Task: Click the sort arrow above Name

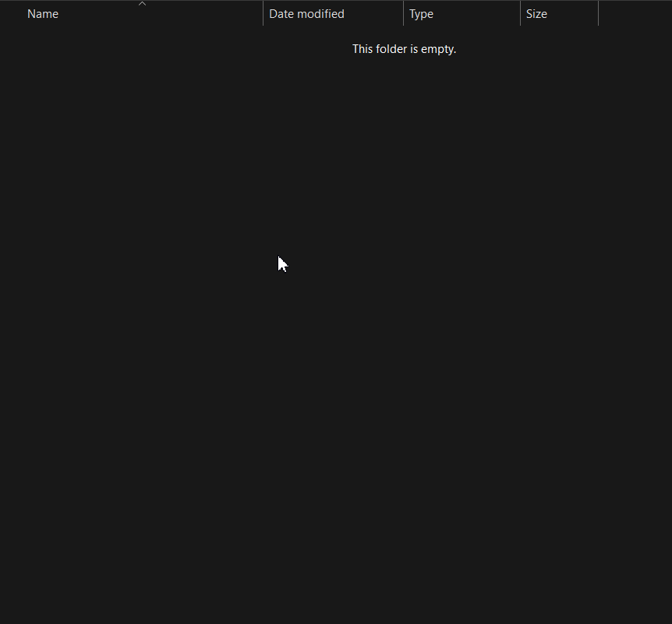Action: [x=142, y=4]
